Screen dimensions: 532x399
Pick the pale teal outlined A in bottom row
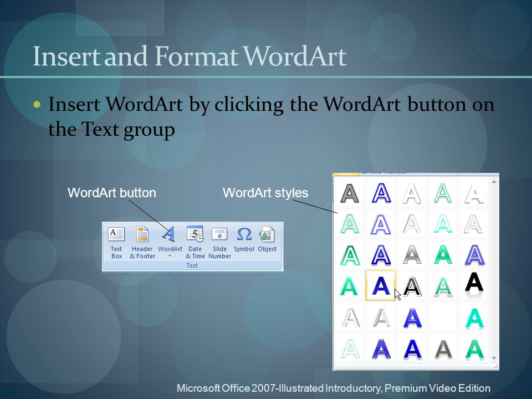pos(350,349)
